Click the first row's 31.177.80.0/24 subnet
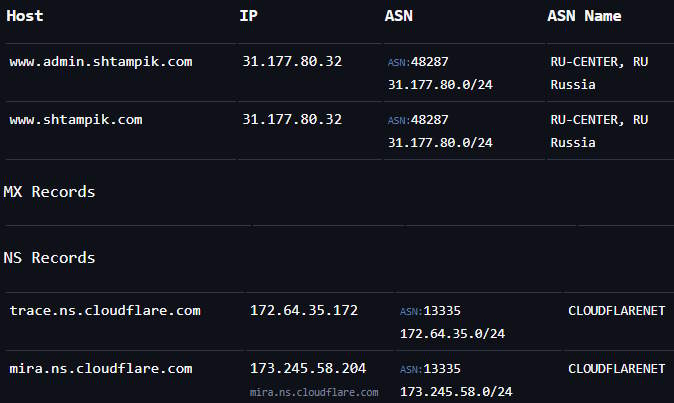 [440, 85]
